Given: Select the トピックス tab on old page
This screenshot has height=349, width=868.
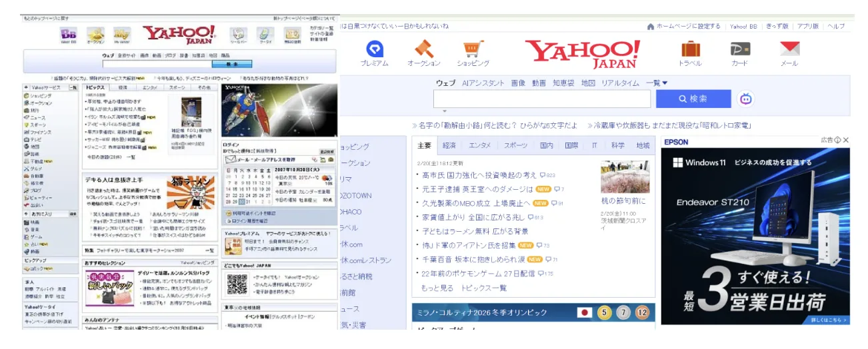Looking at the screenshot, I should point(95,87).
